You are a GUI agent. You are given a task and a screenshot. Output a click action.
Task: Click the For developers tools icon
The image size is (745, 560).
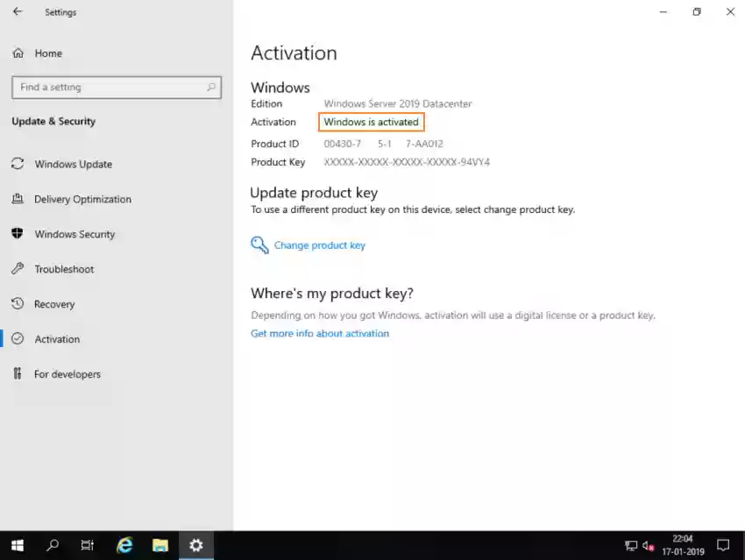click(x=18, y=374)
